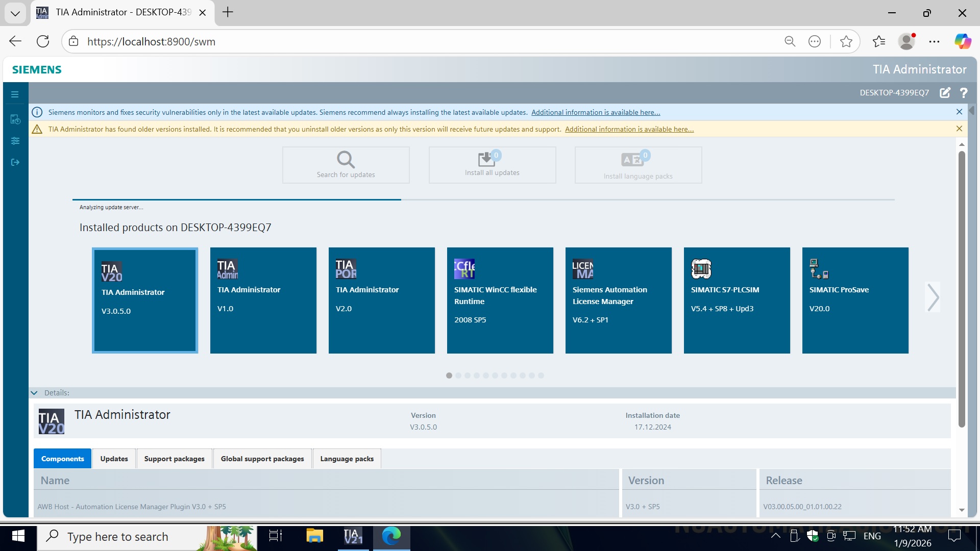980x551 pixels.
Task: Open the settings sliders sidebar icon
Action: pyautogui.click(x=15, y=141)
